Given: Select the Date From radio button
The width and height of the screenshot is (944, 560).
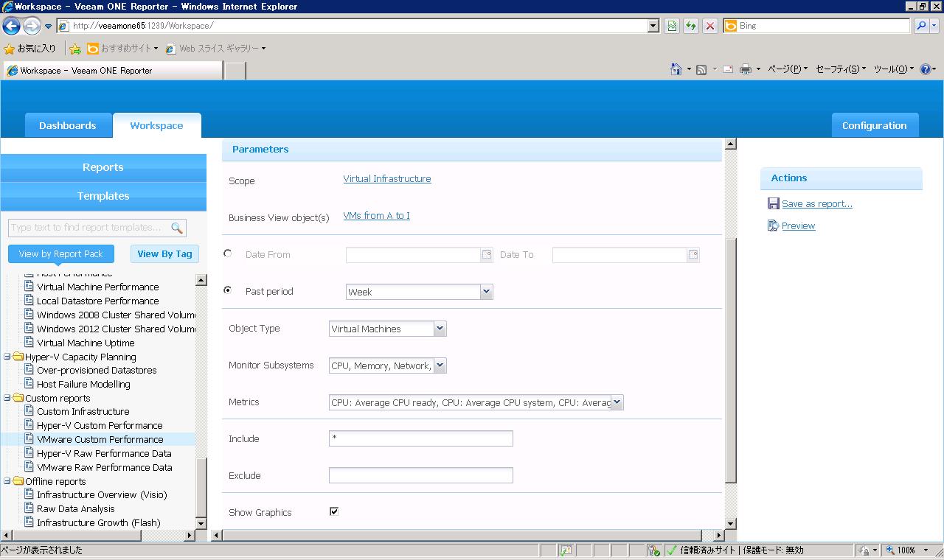Looking at the screenshot, I should coord(228,253).
